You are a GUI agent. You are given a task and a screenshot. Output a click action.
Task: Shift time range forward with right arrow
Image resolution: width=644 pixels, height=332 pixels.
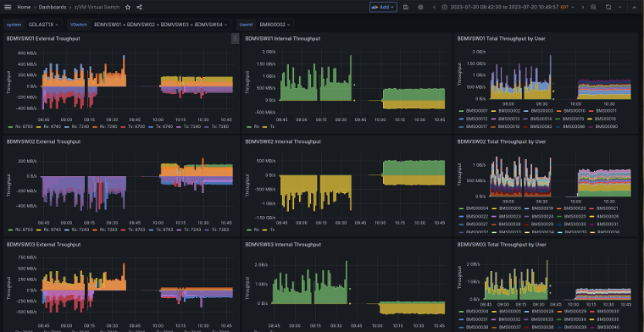(582, 7)
